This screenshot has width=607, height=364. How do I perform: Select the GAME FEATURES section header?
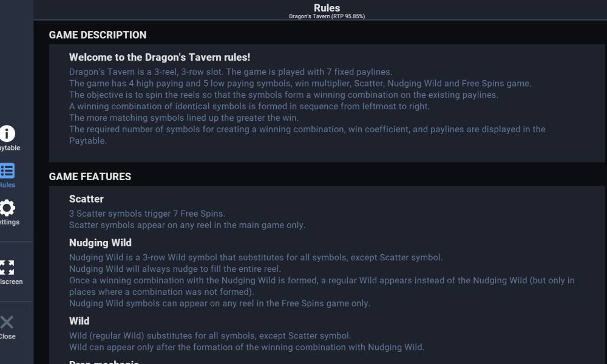click(90, 177)
